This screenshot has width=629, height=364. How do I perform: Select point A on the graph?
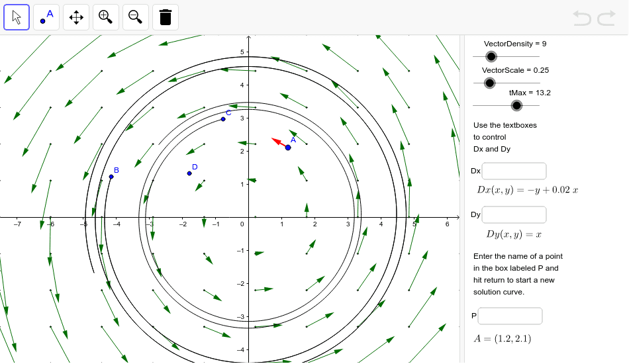click(x=288, y=148)
